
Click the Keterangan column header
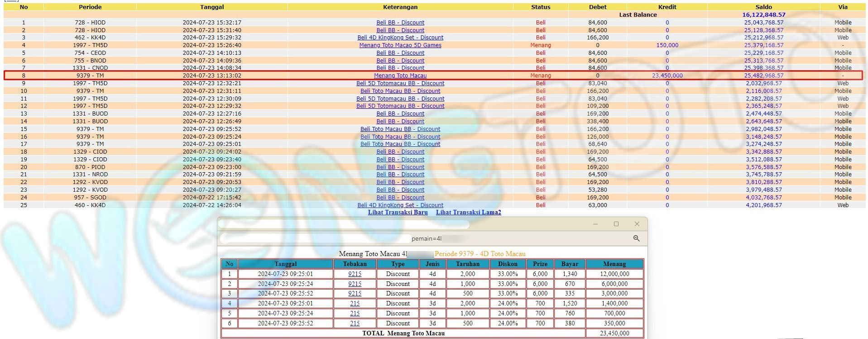(400, 7)
